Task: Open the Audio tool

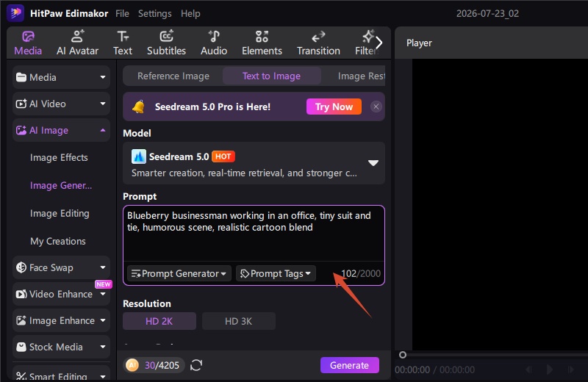Action: 214,43
